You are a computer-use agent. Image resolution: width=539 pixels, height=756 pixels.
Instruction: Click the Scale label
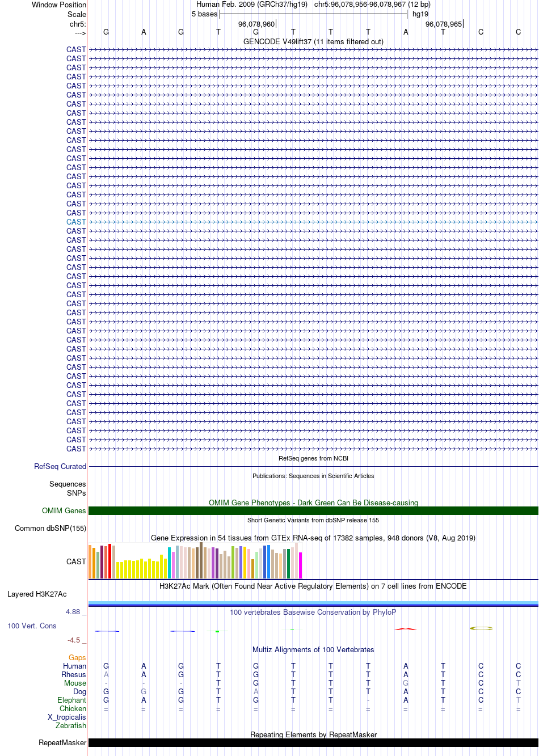(x=77, y=14)
